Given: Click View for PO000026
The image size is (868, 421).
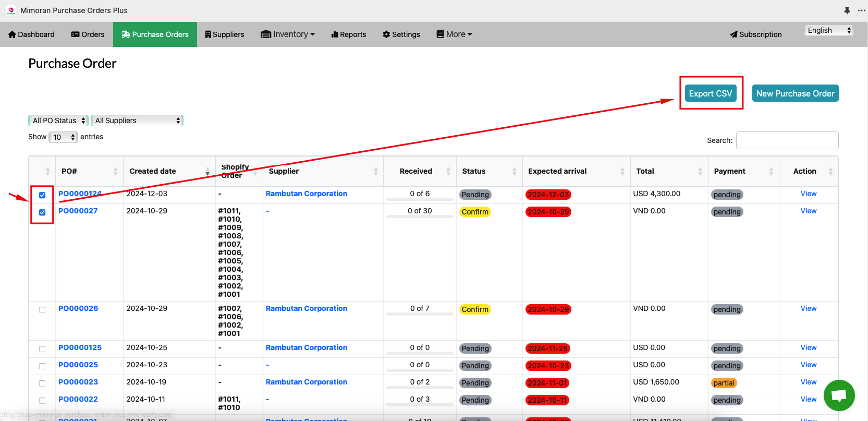Looking at the screenshot, I should 809,308.
